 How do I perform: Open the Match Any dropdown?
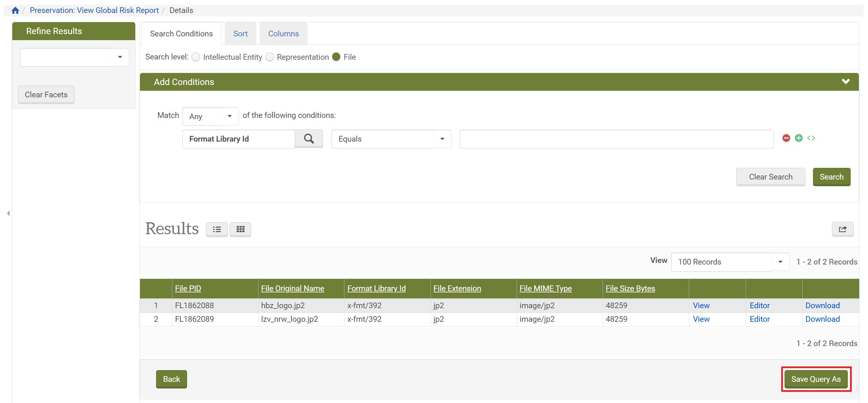point(210,116)
